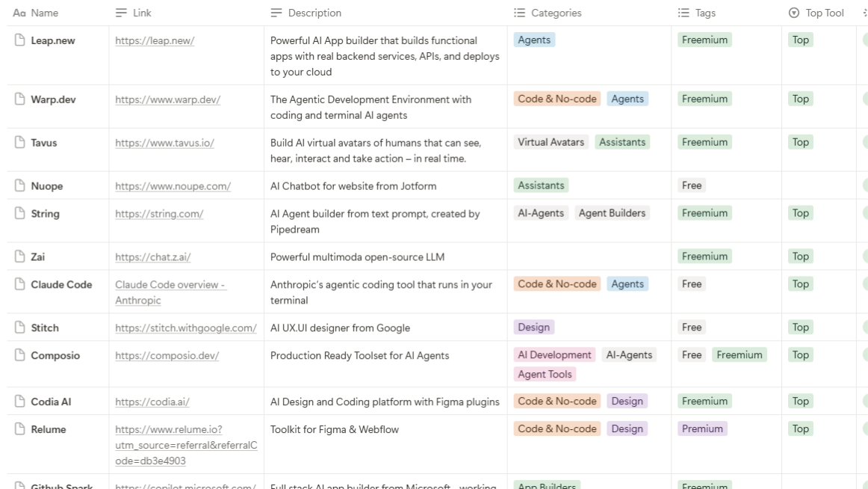The image size is (868, 489).
Task: Select description 'AI UX.UI designer from Google'
Action: pos(340,327)
